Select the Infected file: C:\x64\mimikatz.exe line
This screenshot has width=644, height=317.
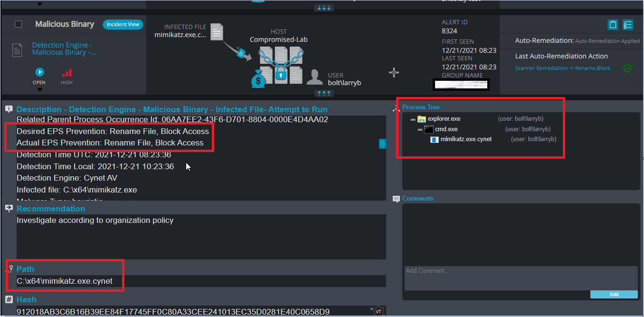(x=77, y=190)
